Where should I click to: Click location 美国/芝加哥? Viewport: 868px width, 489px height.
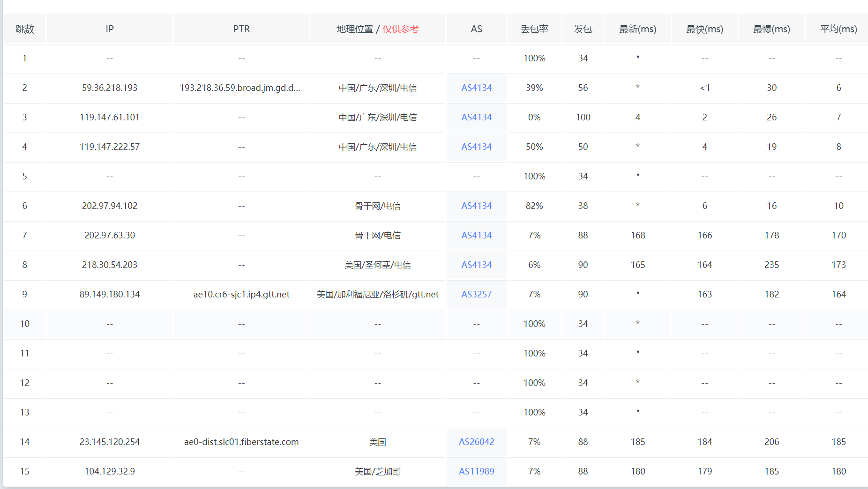click(378, 471)
